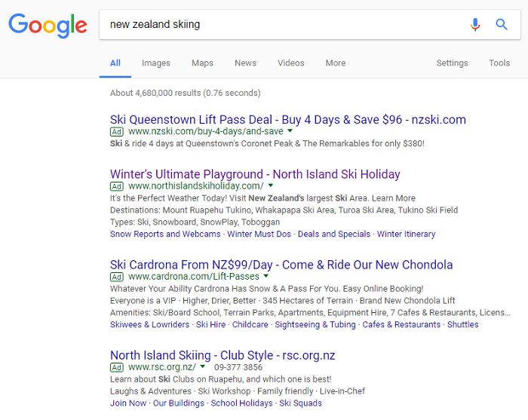Open the Sightseeing & Tubing sitelink
528x420 pixels.
[x=315, y=324]
